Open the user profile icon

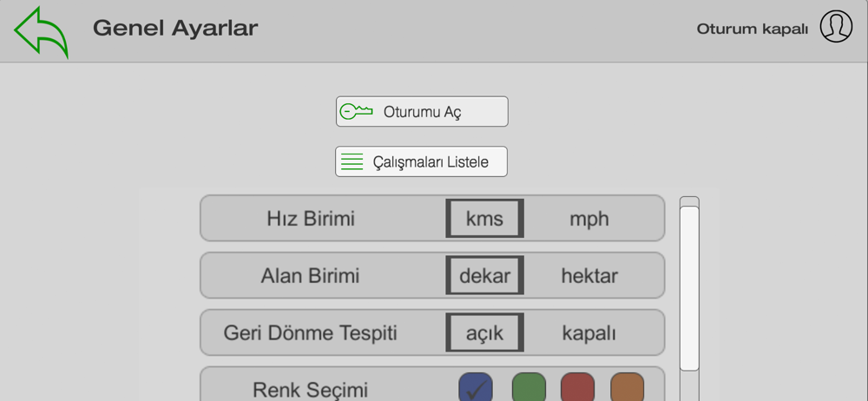[x=836, y=27]
